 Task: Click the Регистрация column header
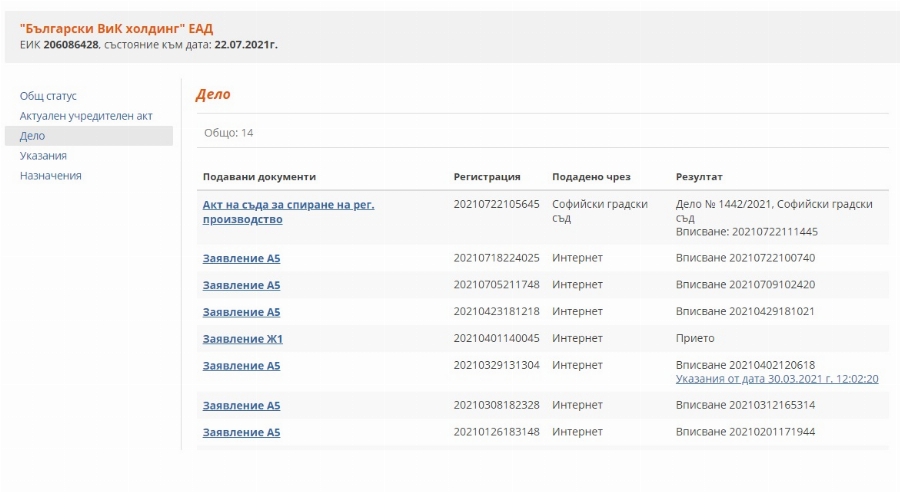(487, 177)
